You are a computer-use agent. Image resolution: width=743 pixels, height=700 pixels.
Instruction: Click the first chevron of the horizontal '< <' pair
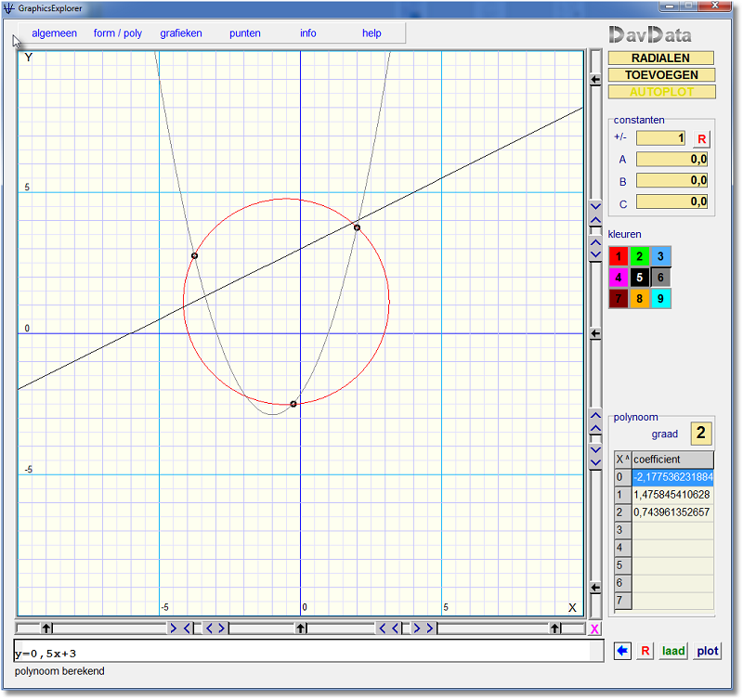click(x=383, y=629)
